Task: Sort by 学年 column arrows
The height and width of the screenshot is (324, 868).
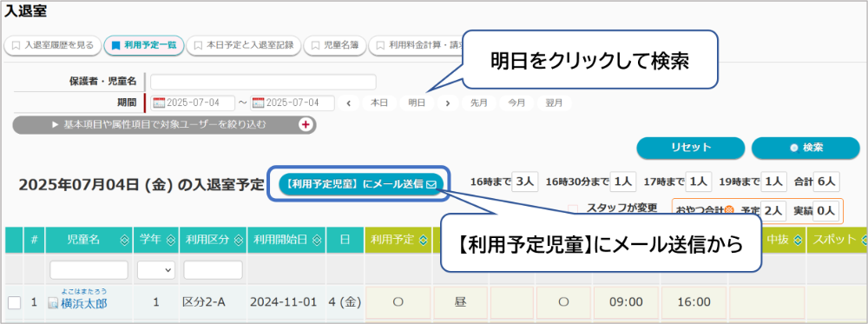Action: [171, 240]
